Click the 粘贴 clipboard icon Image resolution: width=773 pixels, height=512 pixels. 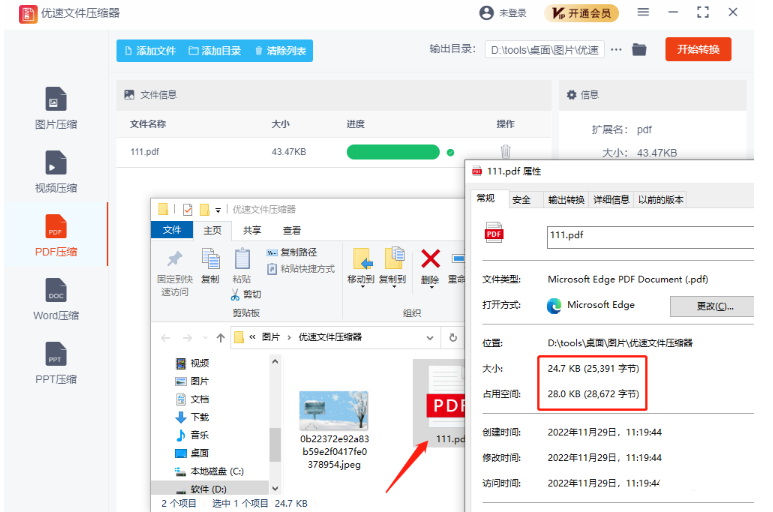(242, 259)
